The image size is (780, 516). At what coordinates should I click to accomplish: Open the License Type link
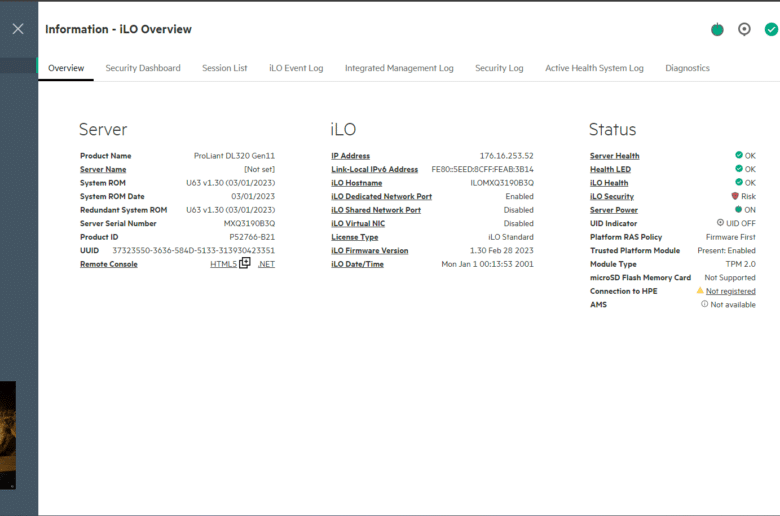[x=355, y=237]
